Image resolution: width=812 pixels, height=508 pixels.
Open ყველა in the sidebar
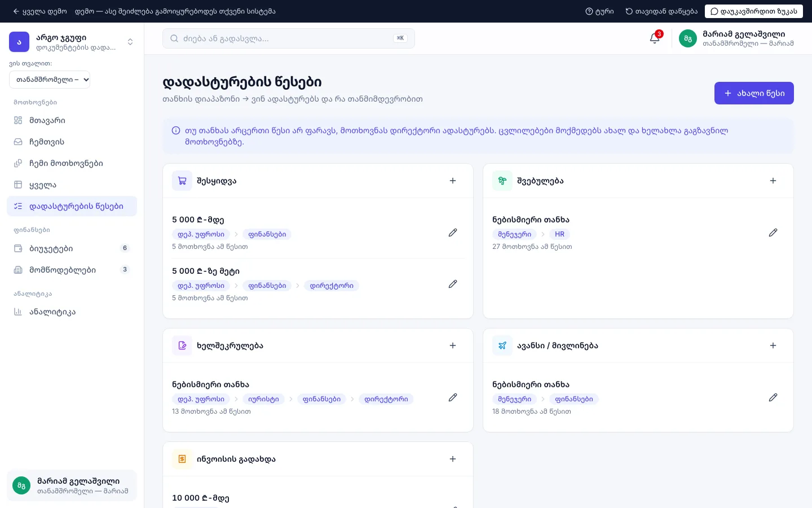pyautogui.click(x=72, y=185)
